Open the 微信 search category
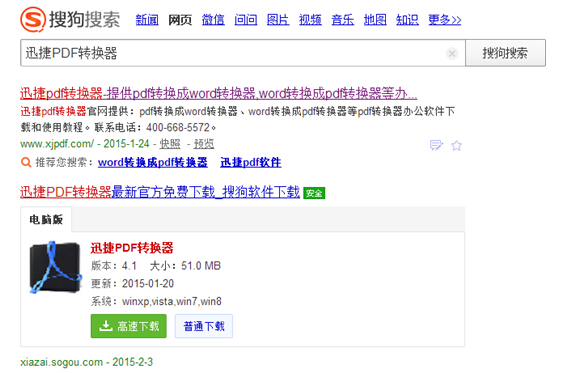Viewport: 565px width, 373px height. pyautogui.click(x=213, y=20)
